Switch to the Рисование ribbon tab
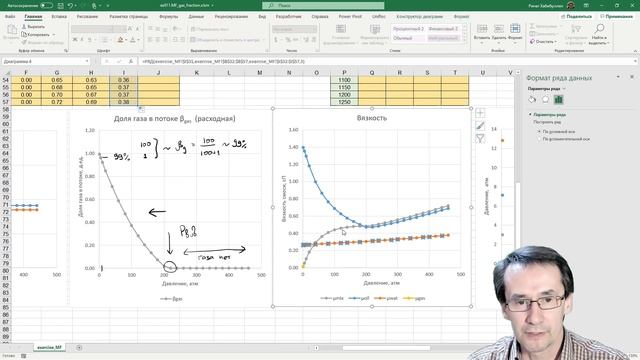This screenshot has height=360, width=640. pyautogui.click(x=87, y=16)
